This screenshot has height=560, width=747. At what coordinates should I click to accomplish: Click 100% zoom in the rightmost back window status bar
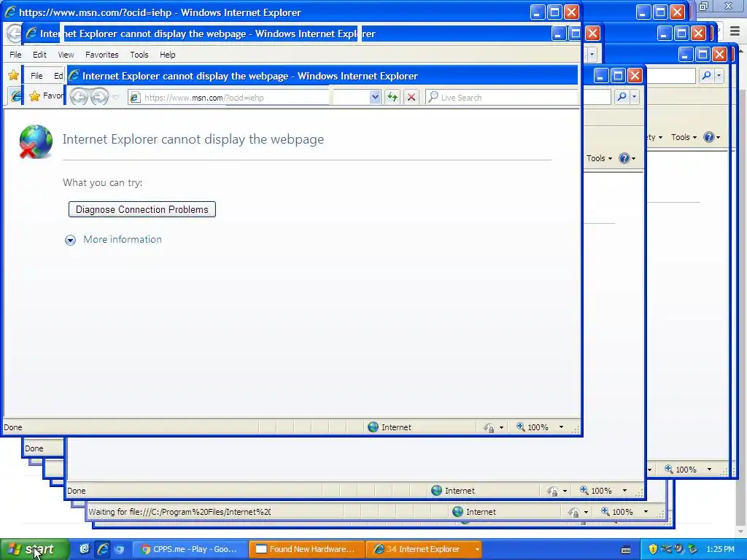[x=686, y=470]
